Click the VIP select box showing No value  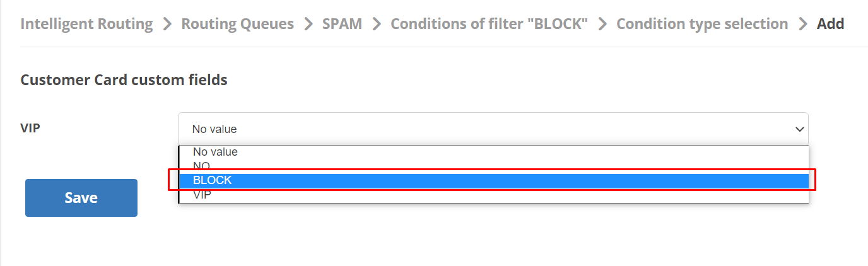[493, 129]
